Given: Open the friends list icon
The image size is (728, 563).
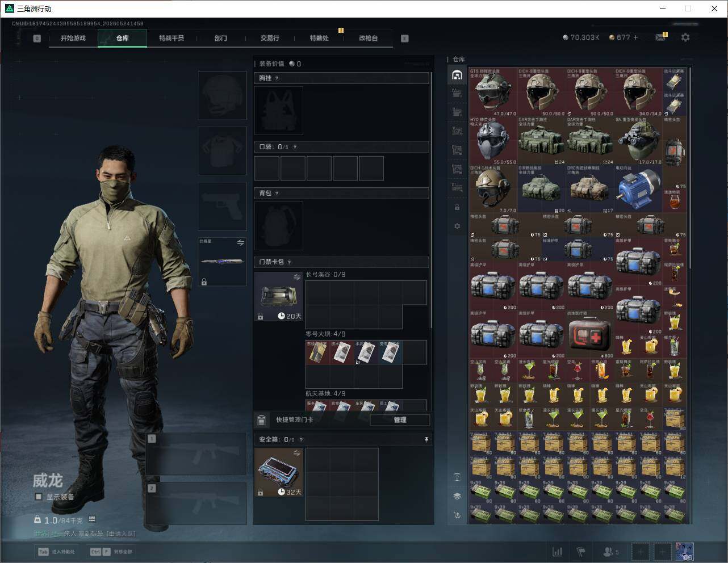Looking at the screenshot, I should coord(611,552).
